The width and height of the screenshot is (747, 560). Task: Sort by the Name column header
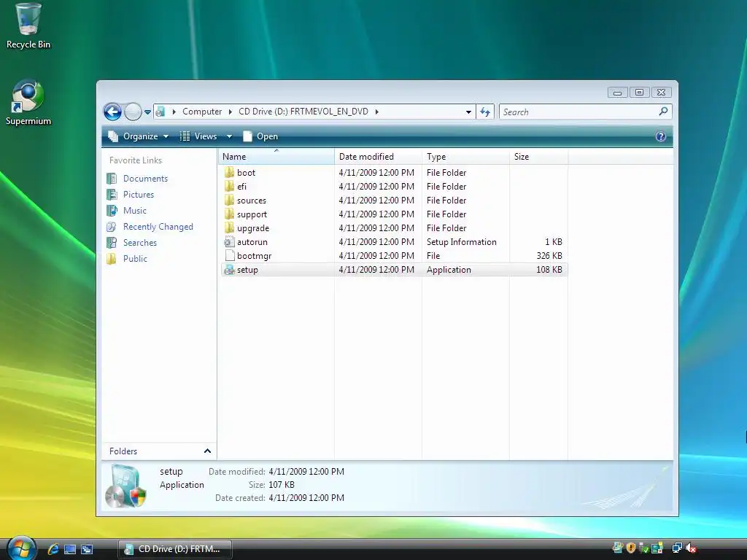[276, 157]
